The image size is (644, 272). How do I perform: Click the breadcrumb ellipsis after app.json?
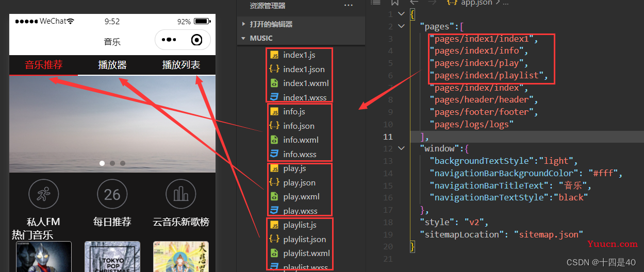point(505,3)
